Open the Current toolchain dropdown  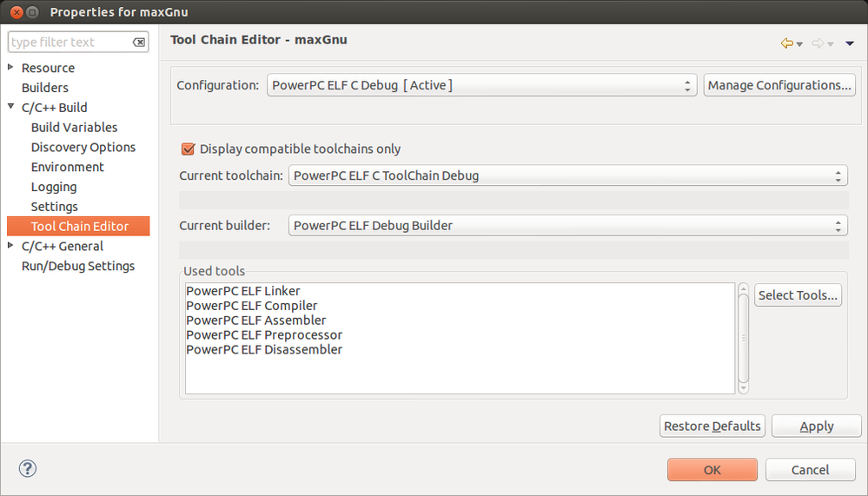pos(567,175)
